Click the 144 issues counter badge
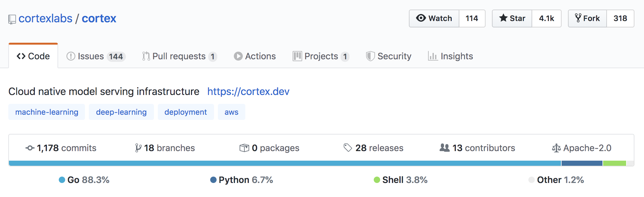The width and height of the screenshot is (644, 197). pos(116,57)
